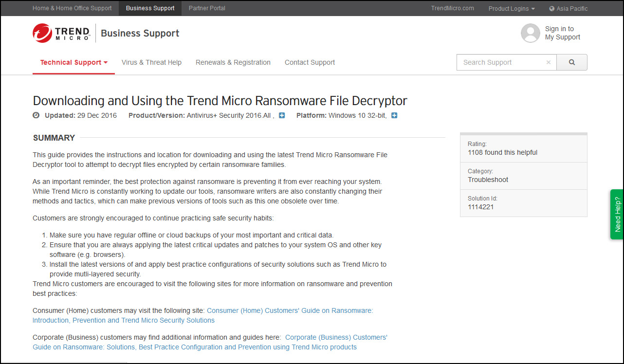Click list item about offline or cloud backups
Viewport: 624px width, 364px height.
(191, 235)
